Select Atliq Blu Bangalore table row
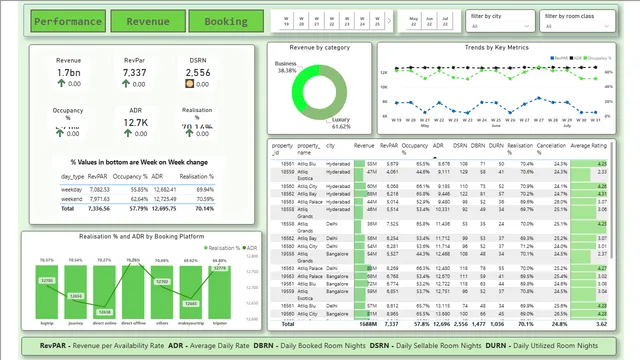The width and height of the screenshot is (640, 360). pyautogui.click(x=439, y=284)
